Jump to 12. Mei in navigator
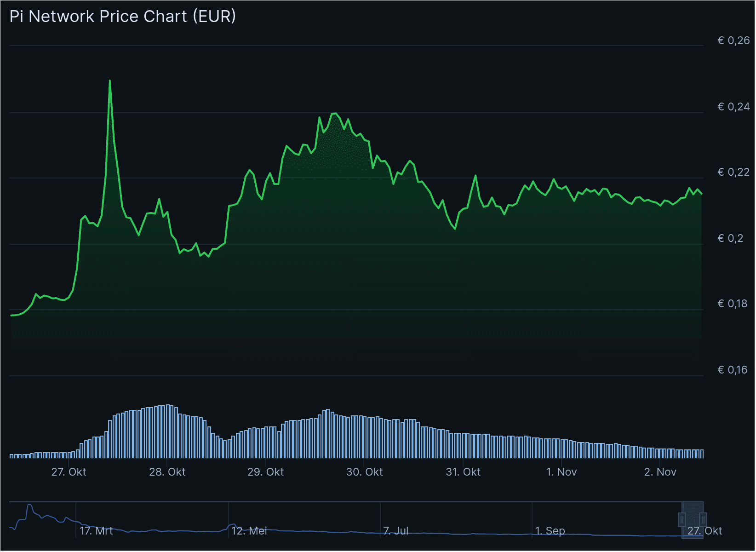This screenshot has height=552, width=756. 249,531
